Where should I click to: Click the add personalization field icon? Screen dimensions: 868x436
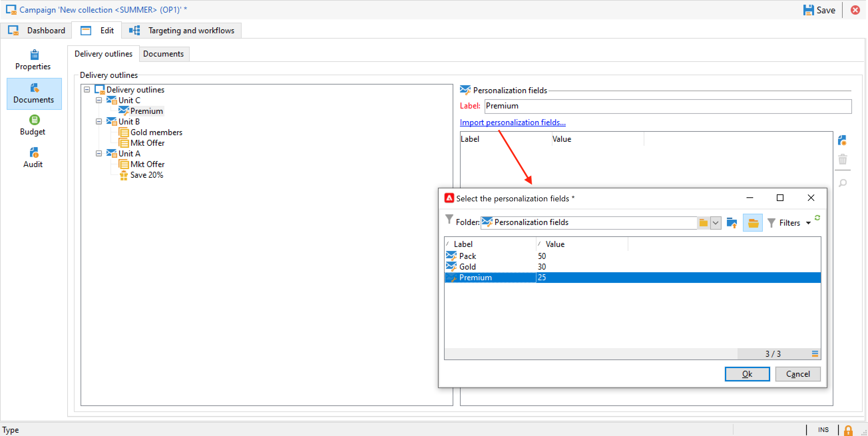[x=842, y=140]
